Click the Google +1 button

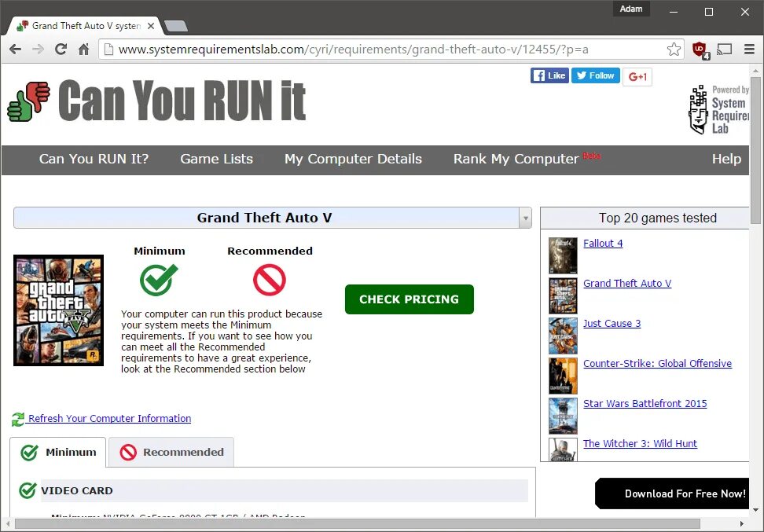pyautogui.click(x=637, y=76)
